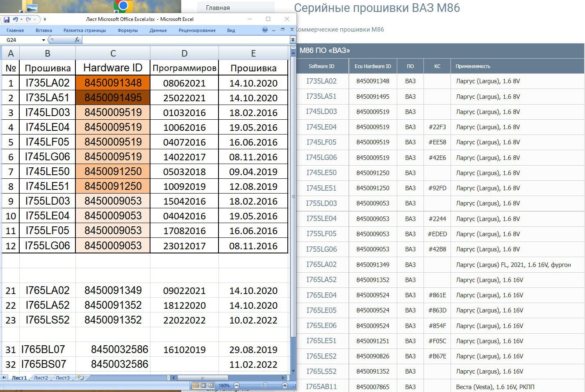
Task: Open firmware link I765LA52 on webpage
Action: [321, 280]
